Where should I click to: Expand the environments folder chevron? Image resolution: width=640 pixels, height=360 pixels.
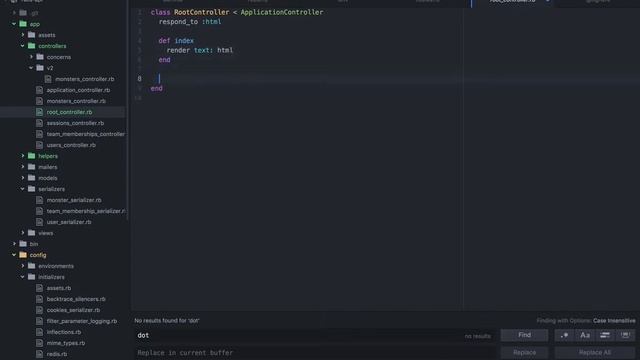tap(23, 266)
